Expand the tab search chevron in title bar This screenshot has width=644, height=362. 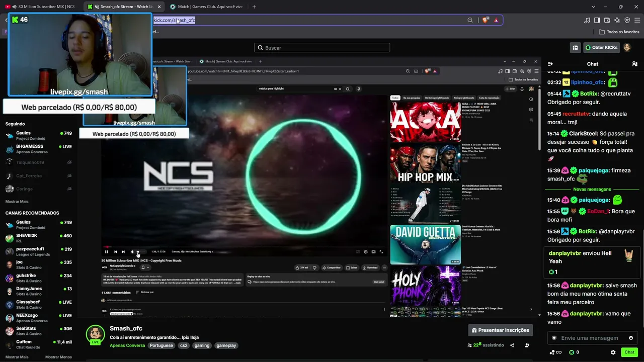[x=593, y=7]
